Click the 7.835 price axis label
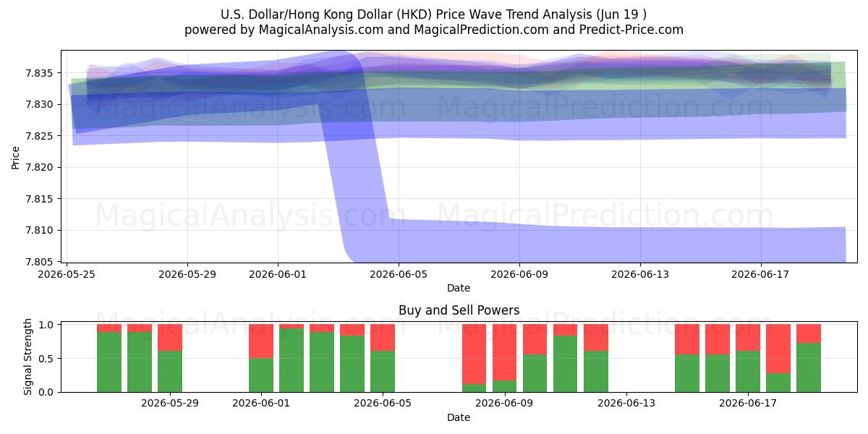The image size is (868, 434). click(41, 73)
